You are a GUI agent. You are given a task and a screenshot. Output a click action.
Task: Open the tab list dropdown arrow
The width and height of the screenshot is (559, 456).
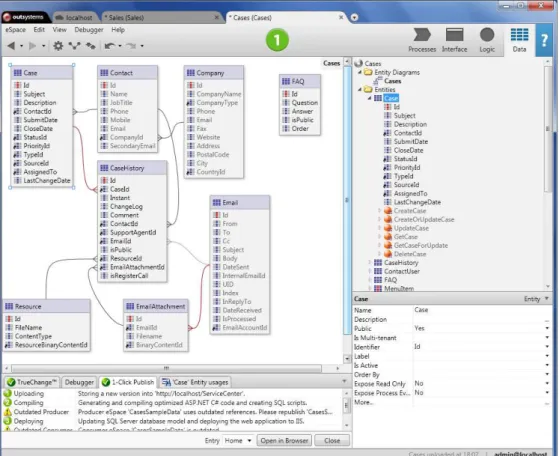coord(354,17)
